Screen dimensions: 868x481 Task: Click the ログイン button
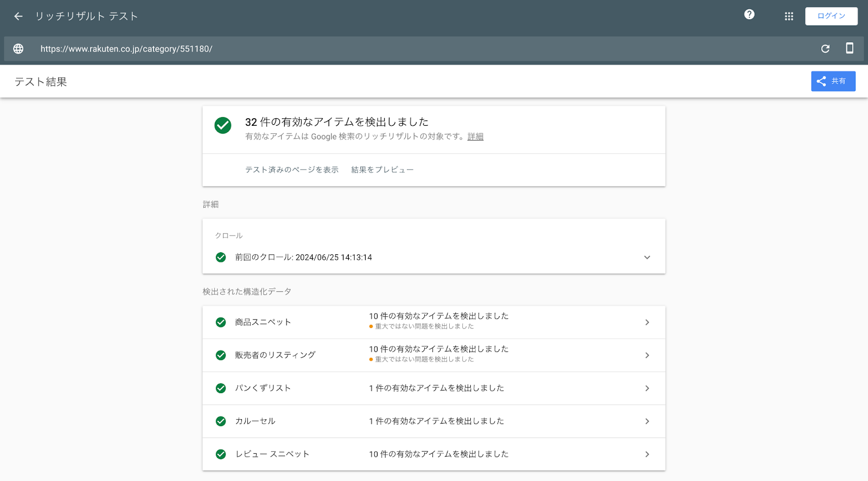[x=831, y=16]
